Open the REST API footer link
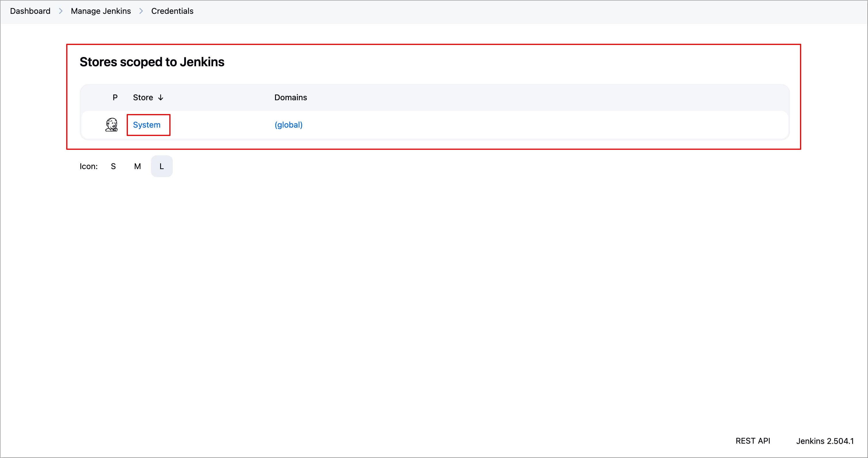 753,441
